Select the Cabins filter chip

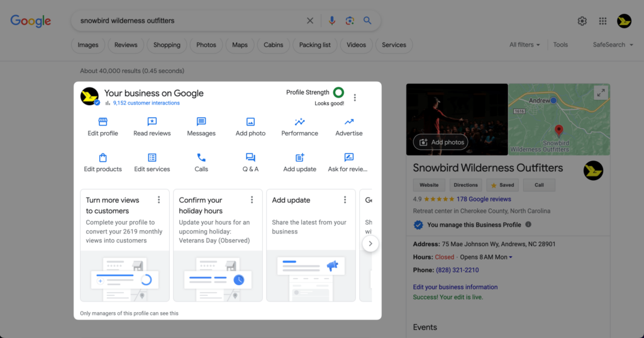(x=273, y=45)
